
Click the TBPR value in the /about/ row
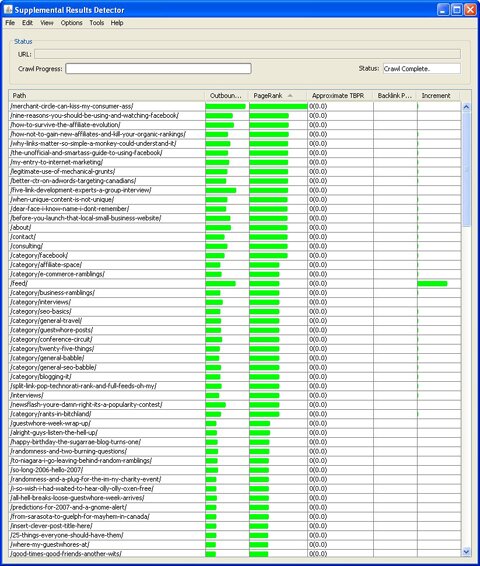coord(318,227)
